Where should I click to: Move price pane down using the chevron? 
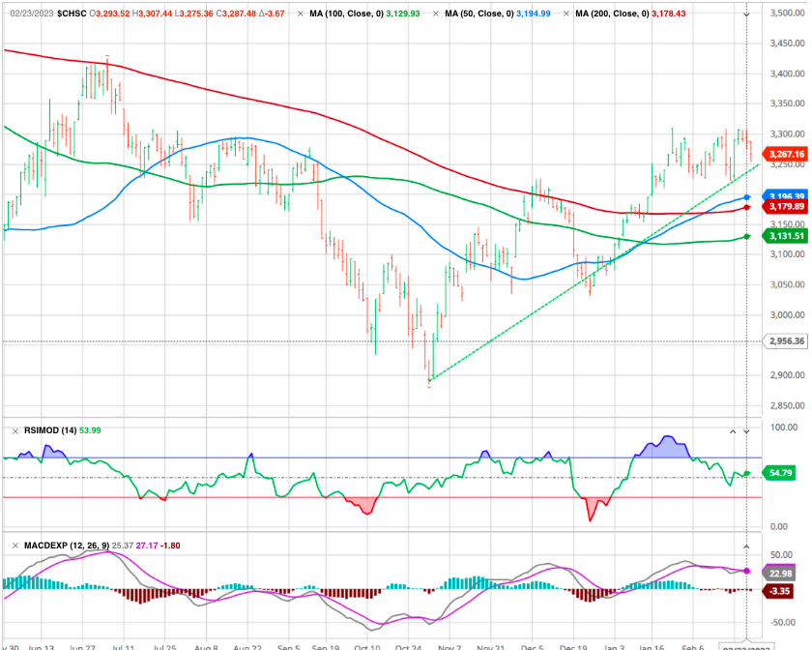point(746,15)
